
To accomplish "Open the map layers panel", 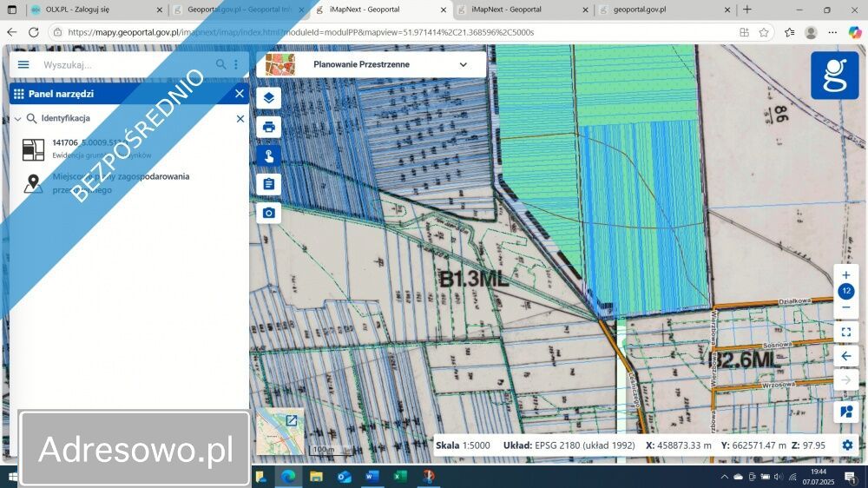I will click(x=268, y=98).
